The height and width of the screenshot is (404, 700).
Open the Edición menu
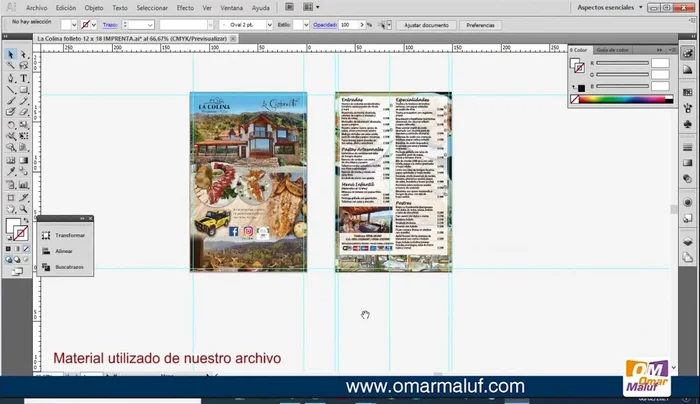click(x=66, y=8)
